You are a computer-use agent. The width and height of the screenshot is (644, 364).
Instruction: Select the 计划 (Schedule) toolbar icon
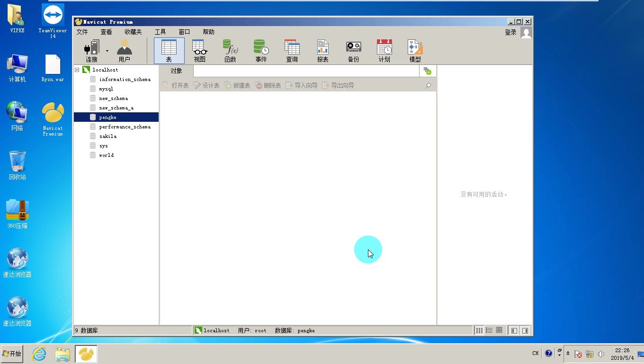(x=385, y=51)
